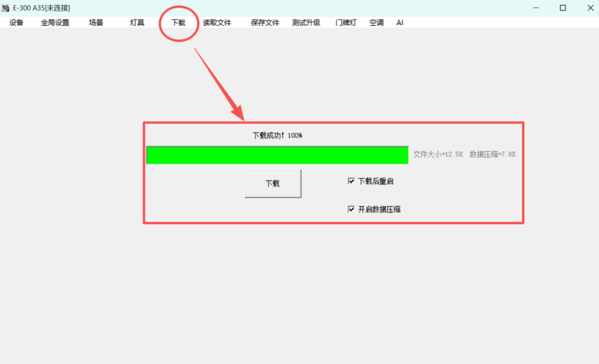
Task: Maximize the E-300 A35 window
Action: (563, 8)
